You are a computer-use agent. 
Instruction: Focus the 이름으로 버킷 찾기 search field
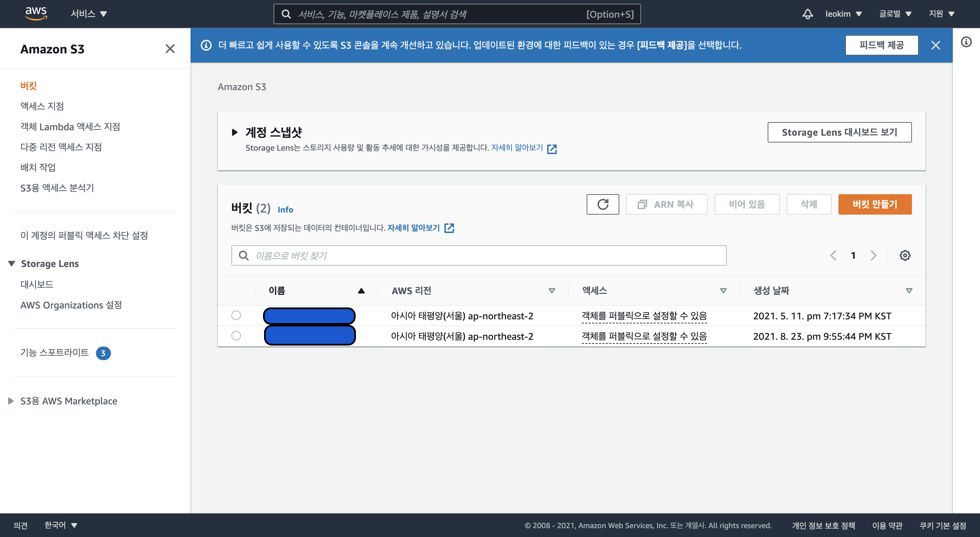coord(478,255)
